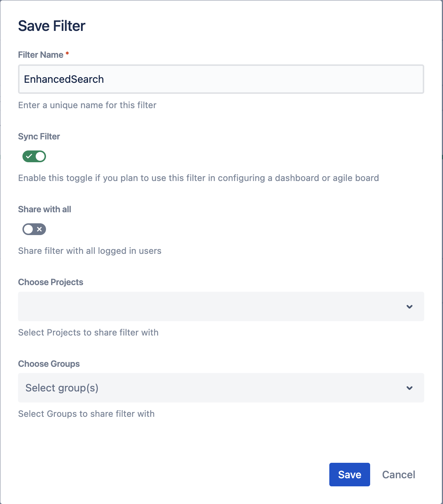The width and height of the screenshot is (443, 504).
Task: Click the checkmark icon on Sync Filter switch
Action: [x=29, y=156]
